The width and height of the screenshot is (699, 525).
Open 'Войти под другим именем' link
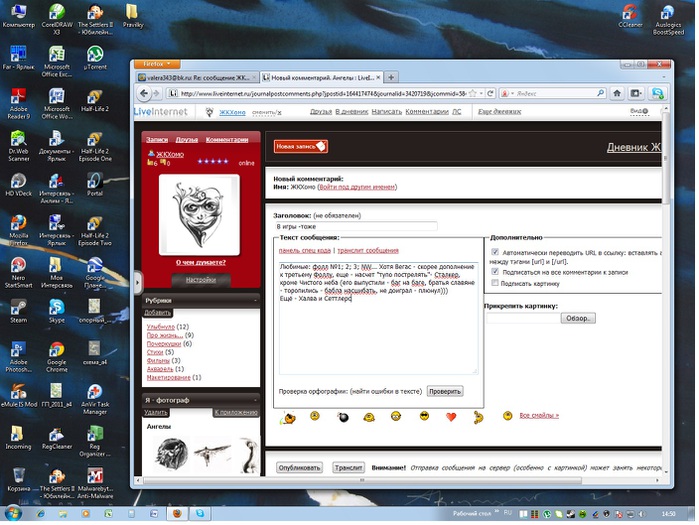tap(357, 187)
